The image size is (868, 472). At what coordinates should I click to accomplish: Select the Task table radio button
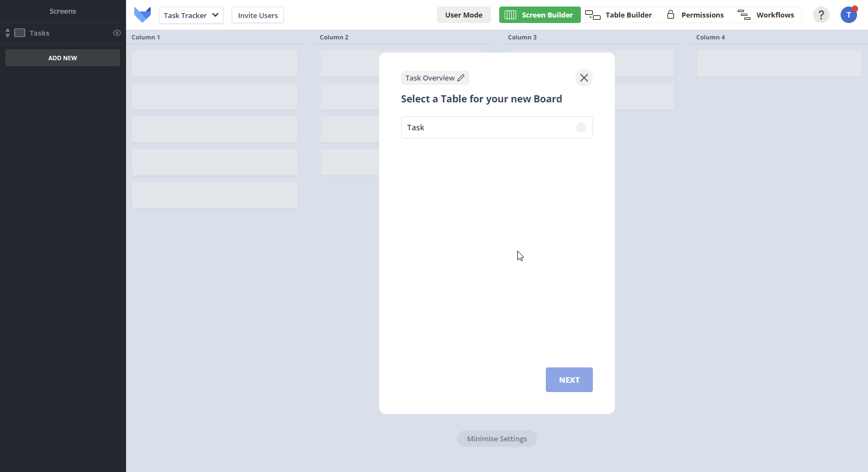click(x=581, y=128)
